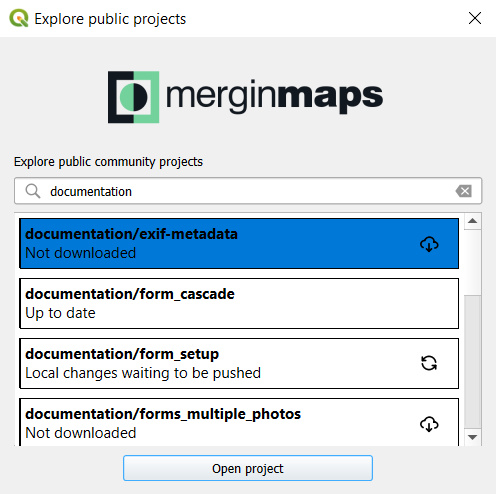Sync the documentation/form_setup project
Image resolution: width=496 pixels, height=494 pixels.
(429, 363)
